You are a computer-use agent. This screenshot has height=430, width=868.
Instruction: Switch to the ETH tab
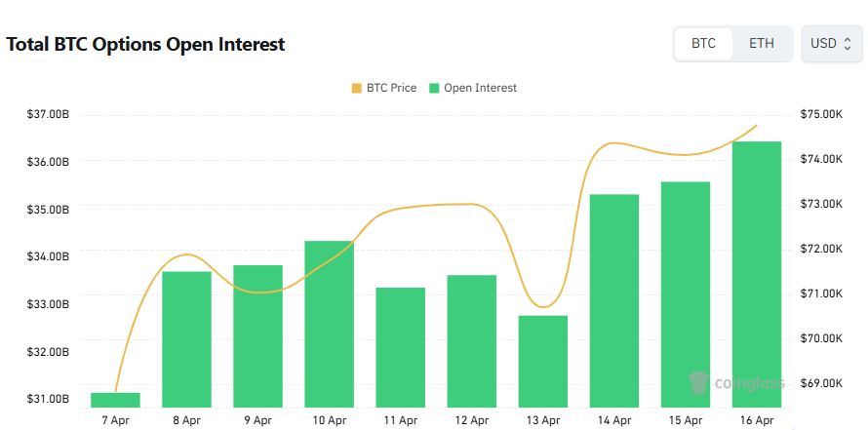coord(762,44)
